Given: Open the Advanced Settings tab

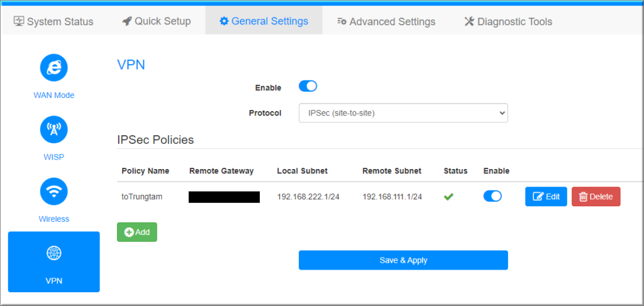Looking at the screenshot, I should [386, 22].
